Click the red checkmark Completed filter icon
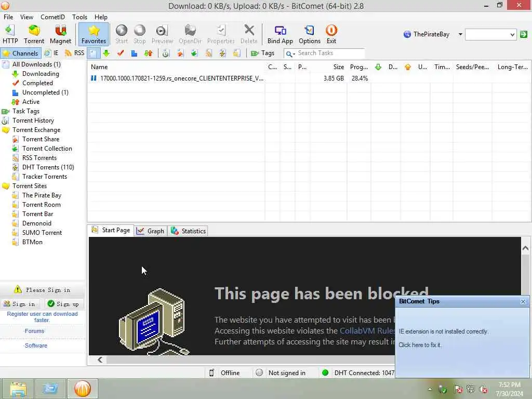 (121, 54)
